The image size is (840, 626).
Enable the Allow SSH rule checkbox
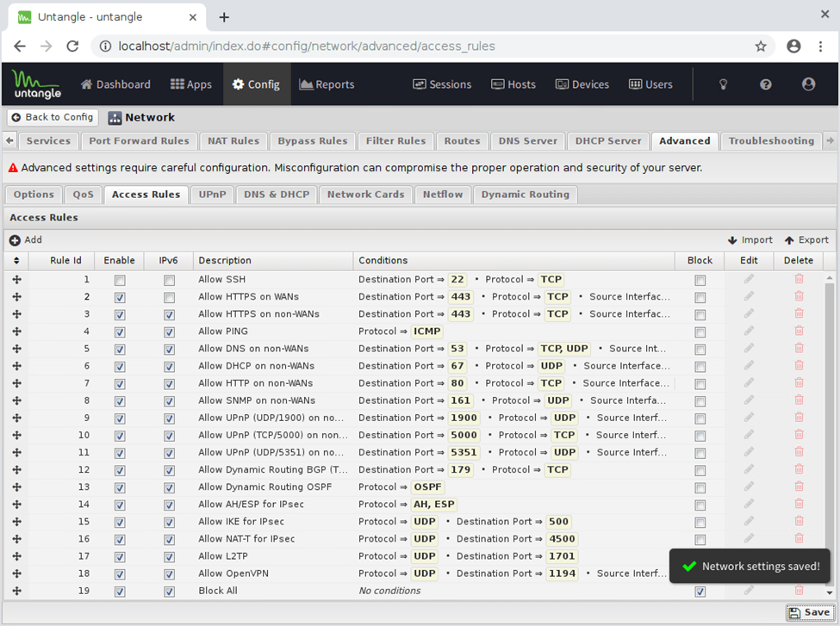[120, 280]
